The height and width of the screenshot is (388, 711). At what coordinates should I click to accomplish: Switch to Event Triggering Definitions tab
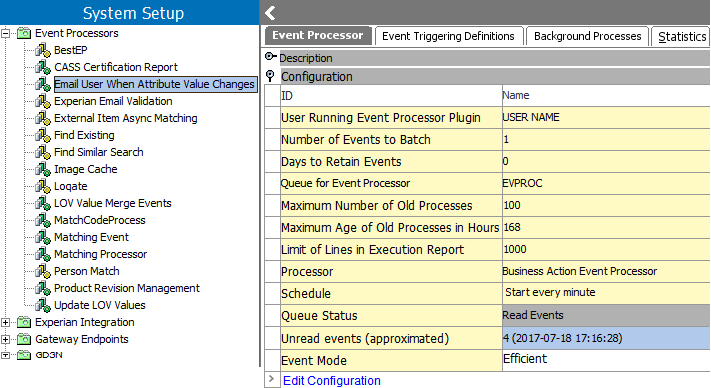448,36
